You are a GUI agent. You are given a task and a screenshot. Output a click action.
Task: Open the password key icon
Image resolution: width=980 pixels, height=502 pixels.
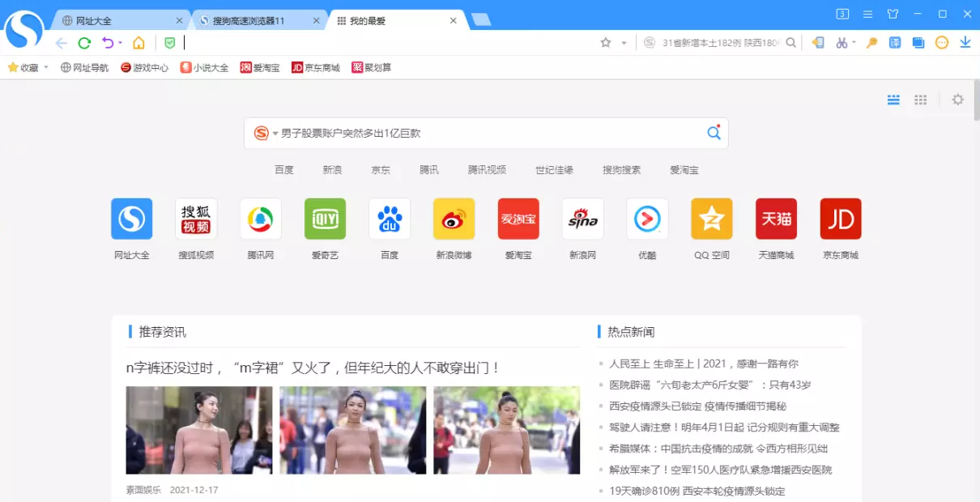tap(872, 43)
